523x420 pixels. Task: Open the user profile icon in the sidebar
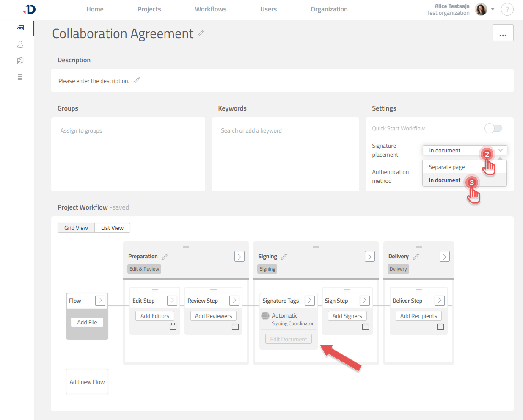click(20, 44)
